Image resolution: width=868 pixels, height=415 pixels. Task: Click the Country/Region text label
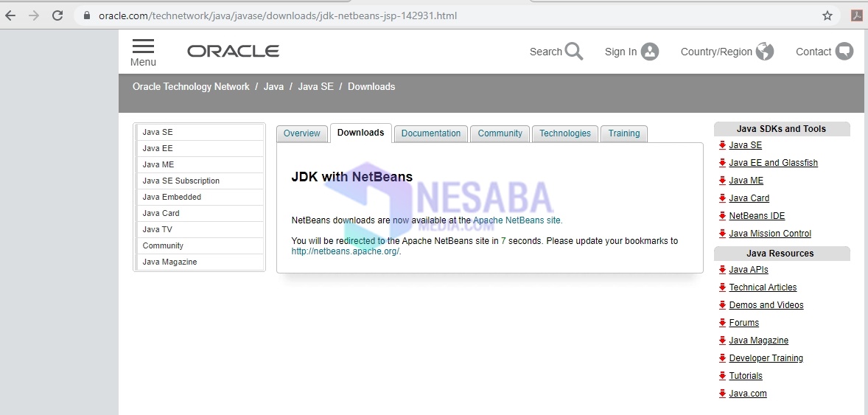tap(716, 52)
